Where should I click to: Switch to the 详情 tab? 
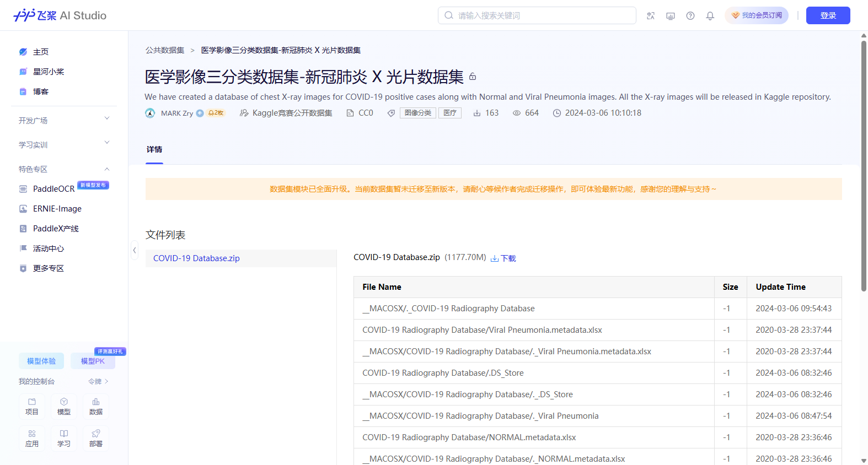(x=154, y=149)
